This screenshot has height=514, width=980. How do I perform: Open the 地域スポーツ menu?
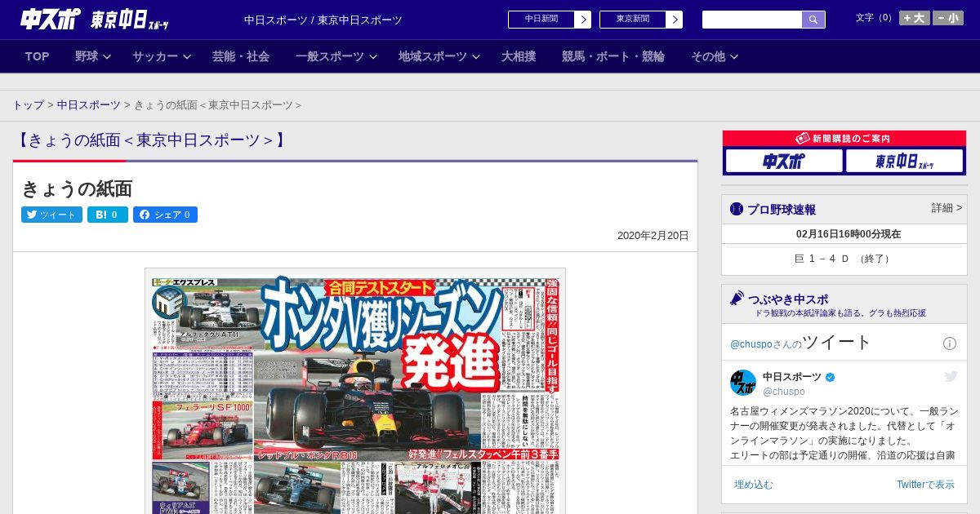point(433,56)
